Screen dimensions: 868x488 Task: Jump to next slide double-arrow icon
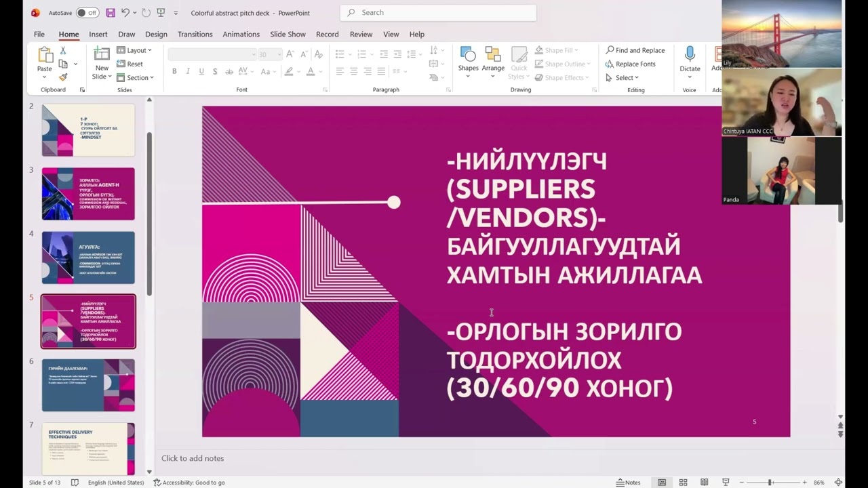[841, 434]
